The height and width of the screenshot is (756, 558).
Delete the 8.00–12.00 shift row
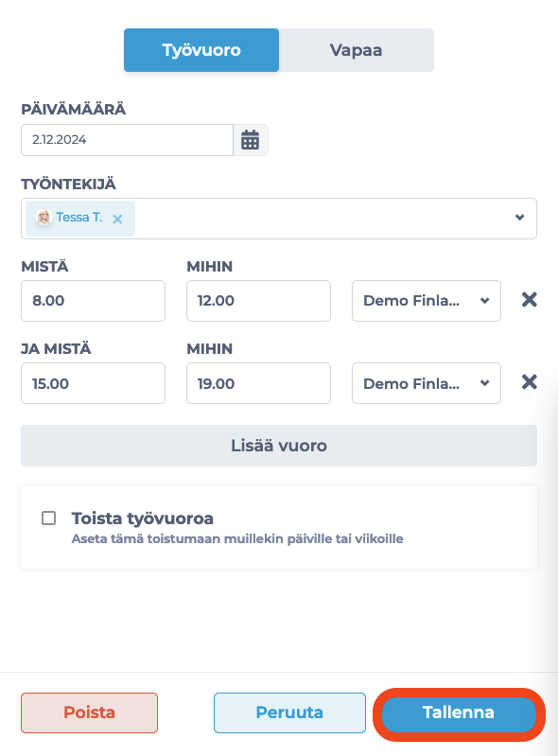click(x=529, y=300)
